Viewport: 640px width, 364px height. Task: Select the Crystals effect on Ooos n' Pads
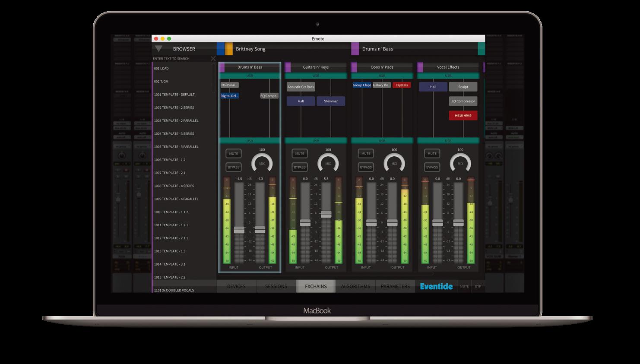coord(401,85)
